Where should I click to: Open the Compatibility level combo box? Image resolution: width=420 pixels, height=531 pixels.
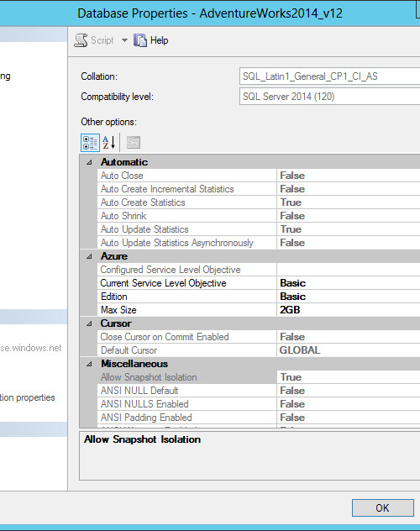tap(329, 97)
